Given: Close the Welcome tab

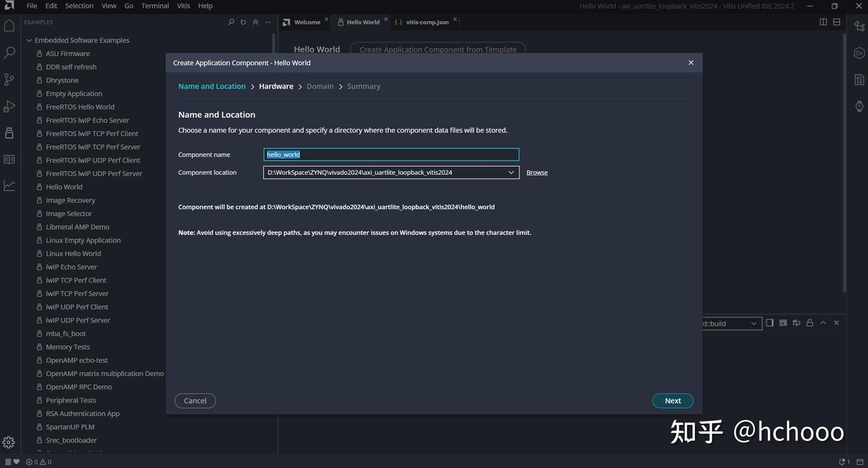Looking at the screenshot, I should pos(327,19).
